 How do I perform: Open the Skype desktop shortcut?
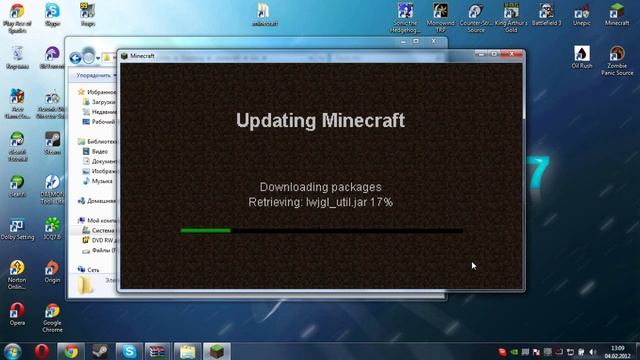coord(52,15)
